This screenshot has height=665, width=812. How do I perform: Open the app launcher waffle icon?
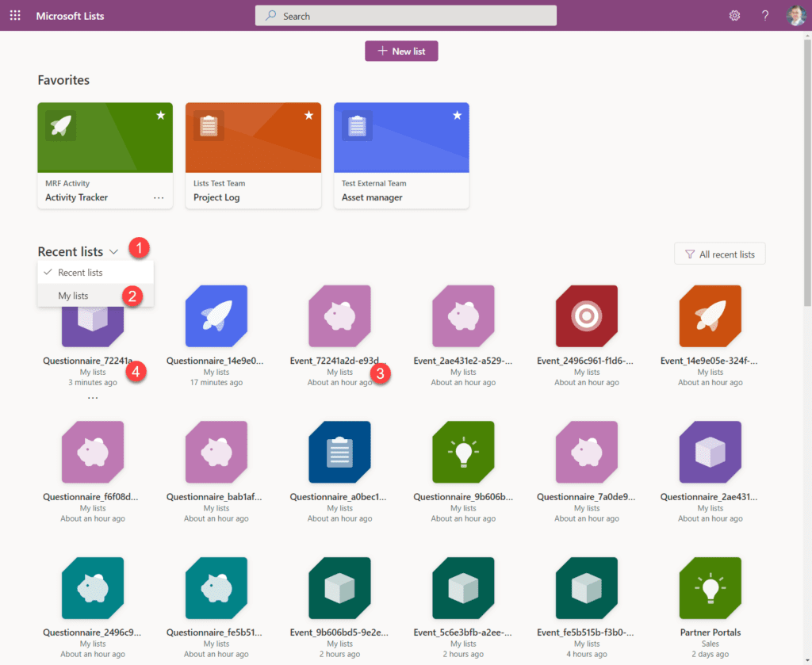tap(15, 16)
